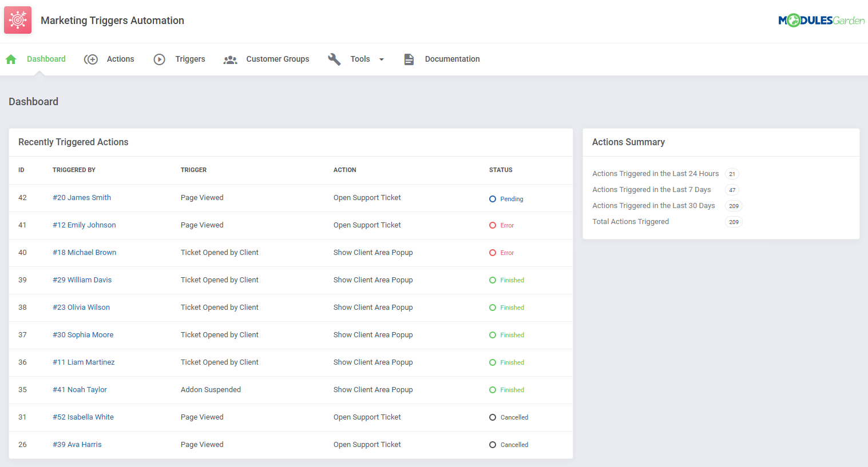Viewport: 868px width, 467px height.
Task: Expand the Tools dropdown arrow
Action: 381,59
